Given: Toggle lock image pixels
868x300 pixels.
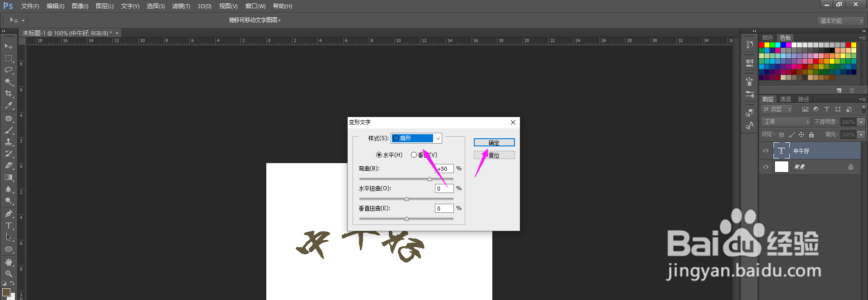Looking at the screenshot, I should click(791, 135).
